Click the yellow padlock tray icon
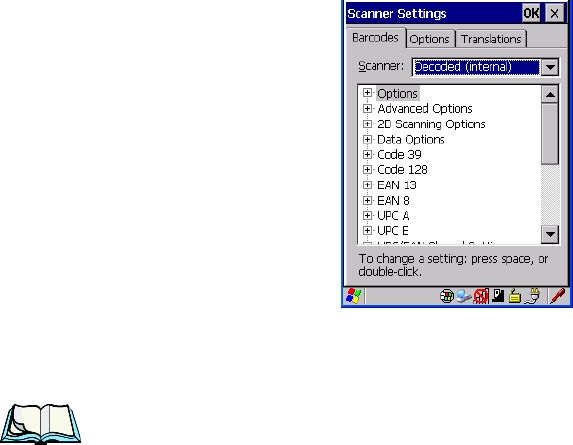The width and height of the screenshot is (573, 445). point(515,296)
